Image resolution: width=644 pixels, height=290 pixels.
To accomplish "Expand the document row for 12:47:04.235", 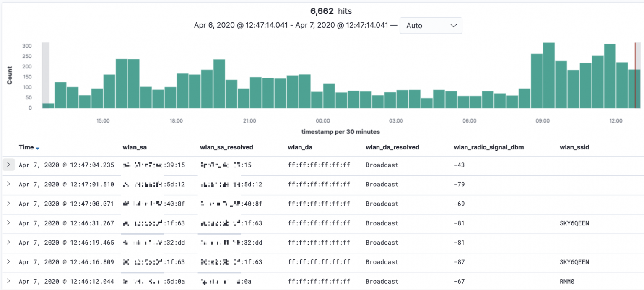I will pyautogui.click(x=8, y=165).
